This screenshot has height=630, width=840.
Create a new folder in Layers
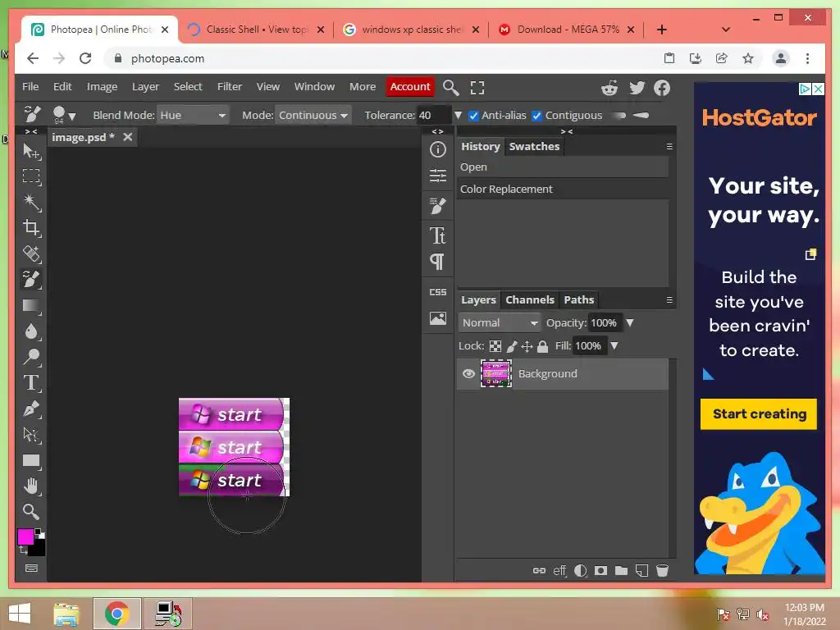point(622,571)
